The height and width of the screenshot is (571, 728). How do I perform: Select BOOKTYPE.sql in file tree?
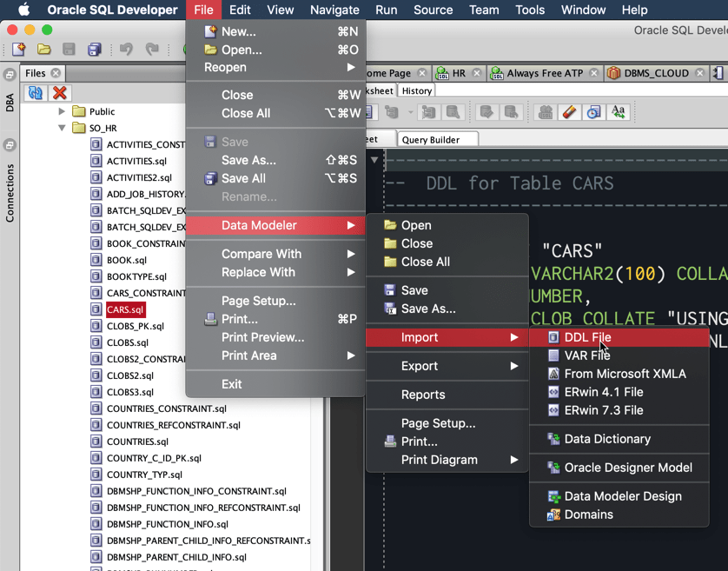click(x=136, y=277)
